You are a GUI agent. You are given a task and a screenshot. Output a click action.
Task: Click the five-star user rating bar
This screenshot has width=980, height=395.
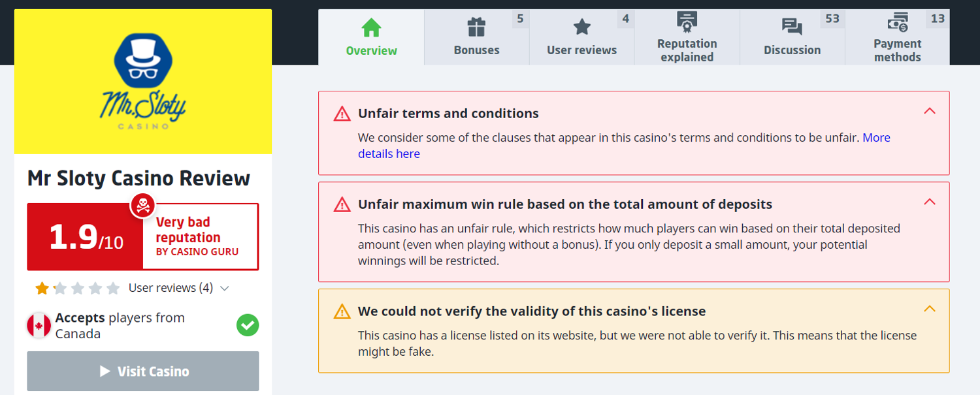(x=77, y=288)
